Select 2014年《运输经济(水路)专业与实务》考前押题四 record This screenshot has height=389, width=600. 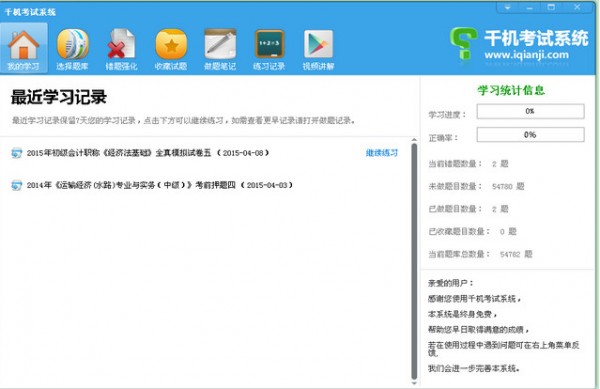160,185
